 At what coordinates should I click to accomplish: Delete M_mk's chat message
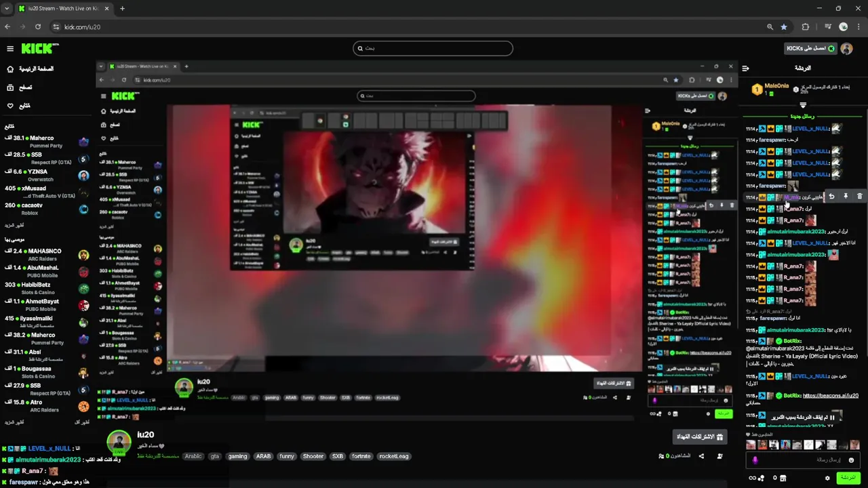click(x=860, y=197)
